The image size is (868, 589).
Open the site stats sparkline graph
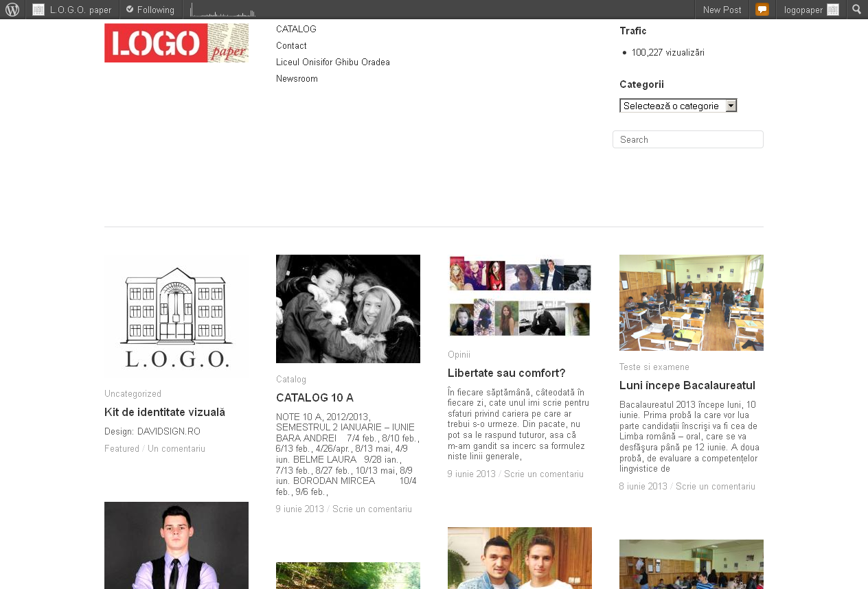(222, 10)
